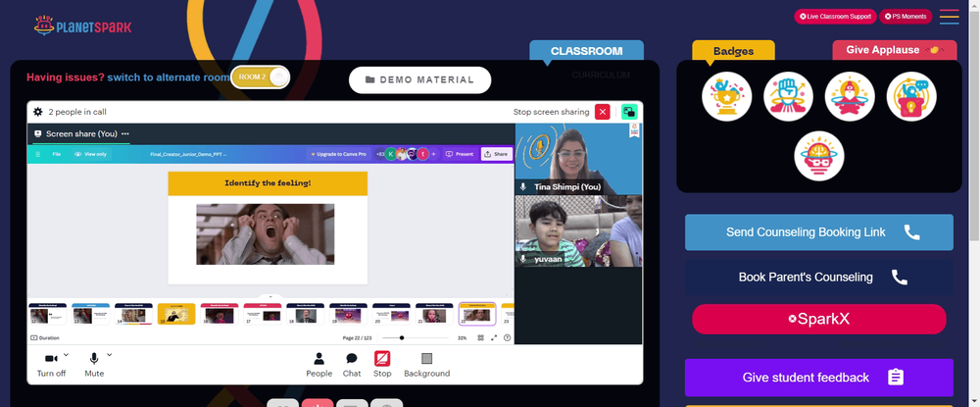The width and height of the screenshot is (980, 407).
Task: Open the Canva File menu
Action: tap(56, 154)
